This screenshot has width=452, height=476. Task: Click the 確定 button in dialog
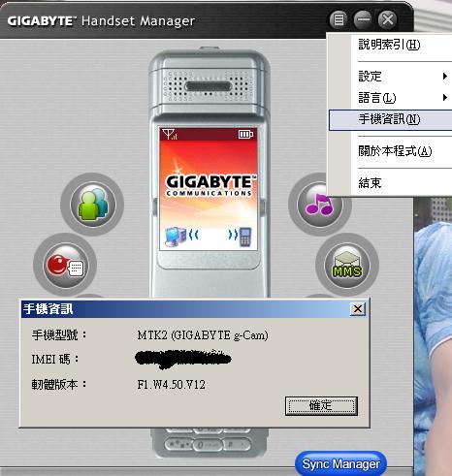click(x=321, y=406)
